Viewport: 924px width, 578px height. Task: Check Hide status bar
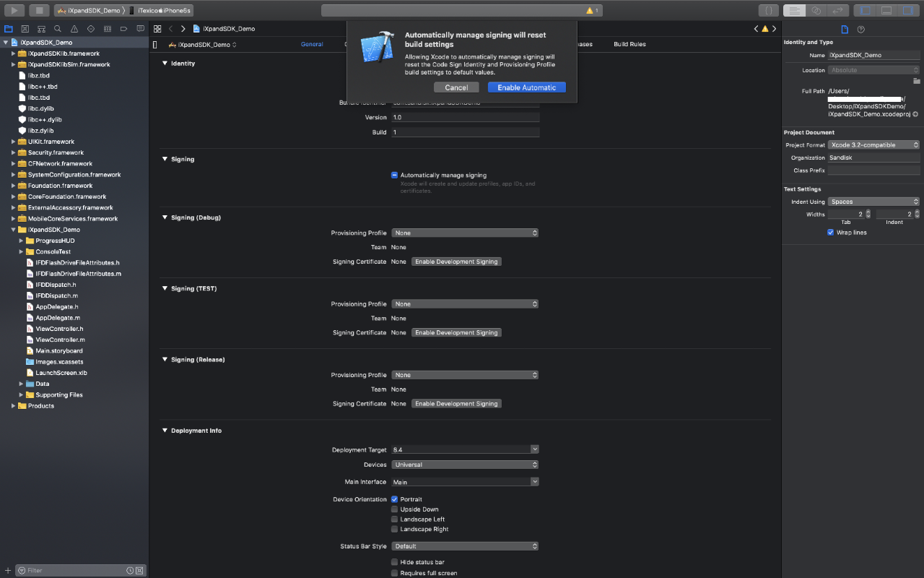coord(395,562)
